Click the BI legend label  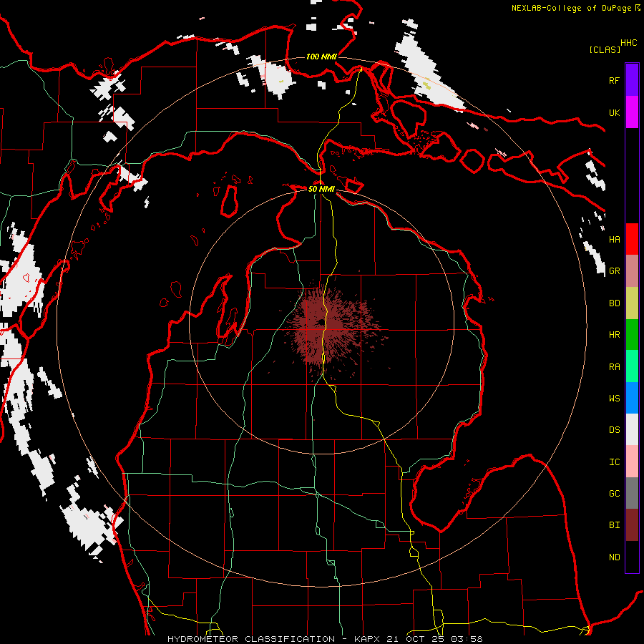(615, 525)
